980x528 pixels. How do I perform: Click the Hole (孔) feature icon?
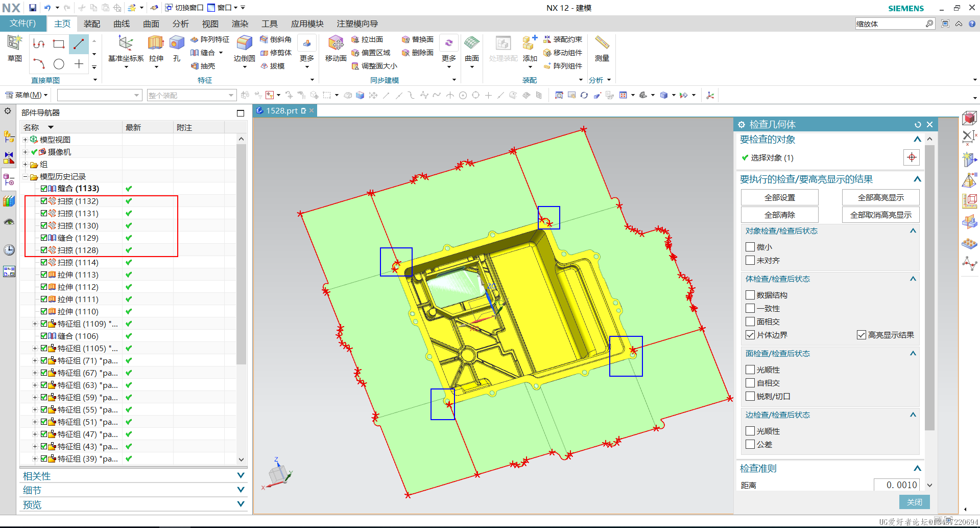tap(177, 43)
